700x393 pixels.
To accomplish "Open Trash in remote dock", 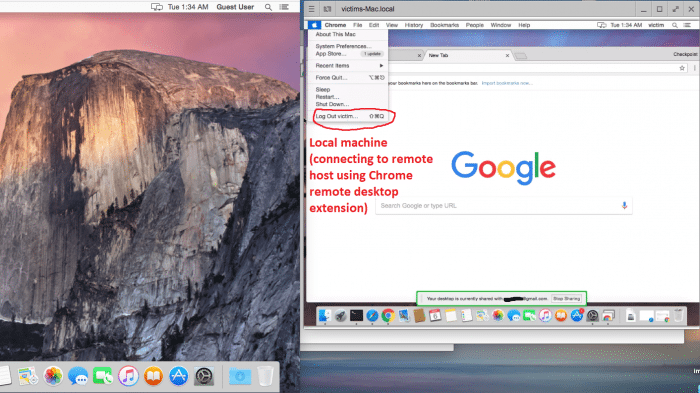I will 678,316.
